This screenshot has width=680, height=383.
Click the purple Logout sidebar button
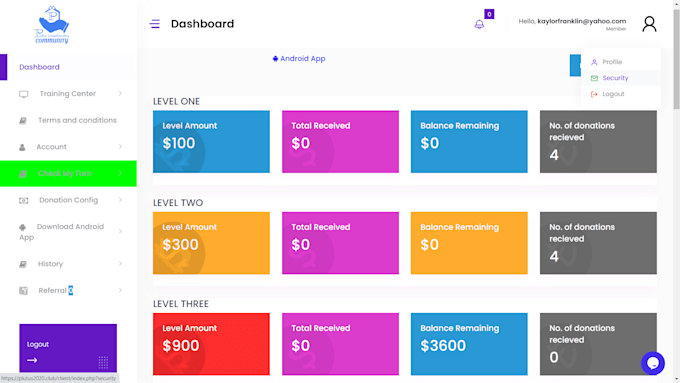68,348
